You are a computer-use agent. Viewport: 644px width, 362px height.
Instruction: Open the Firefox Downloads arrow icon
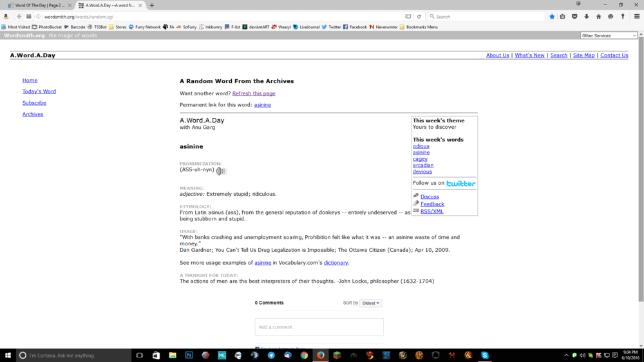tap(587, 17)
